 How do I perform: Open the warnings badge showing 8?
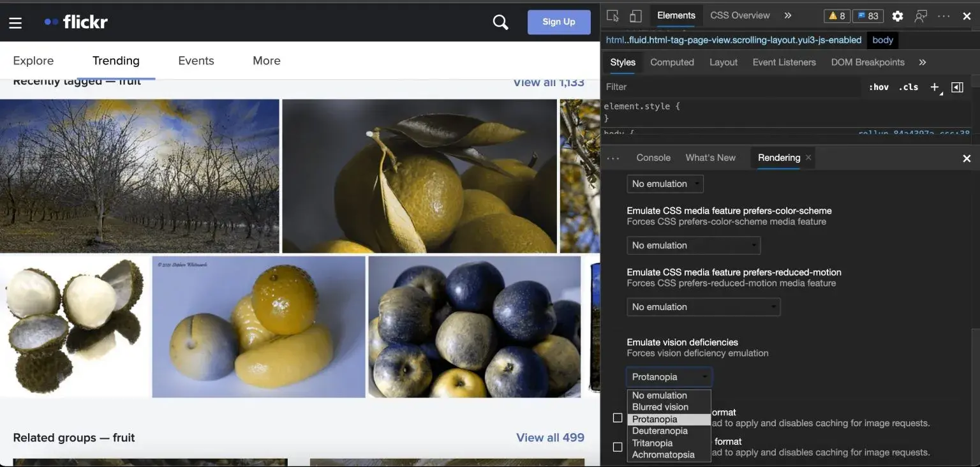[836, 16]
